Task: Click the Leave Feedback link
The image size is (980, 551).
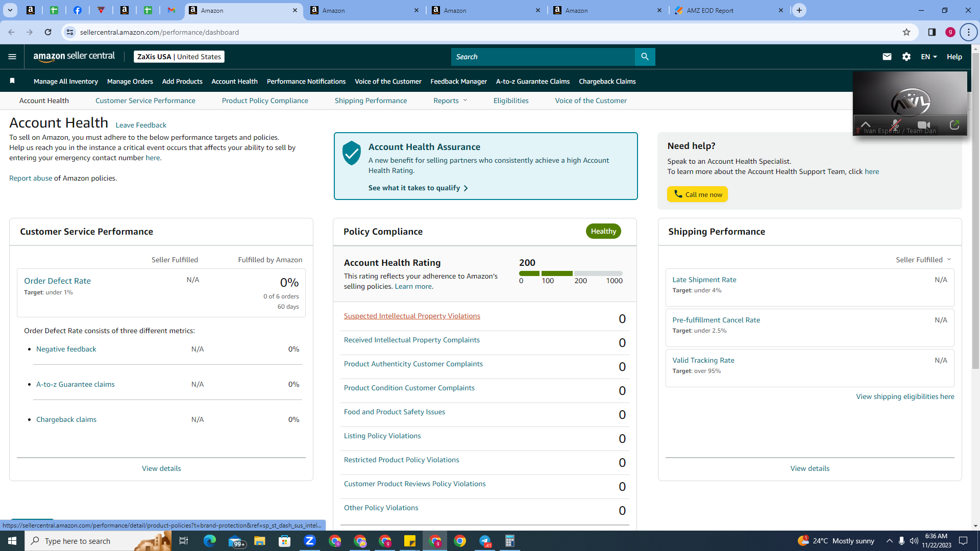Action: coord(141,125)
